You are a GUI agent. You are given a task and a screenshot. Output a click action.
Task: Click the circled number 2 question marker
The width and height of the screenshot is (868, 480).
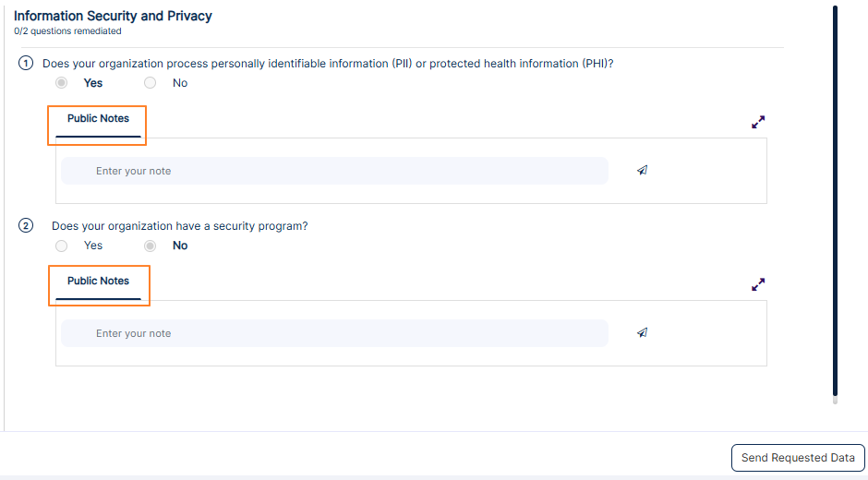[26, 226]
